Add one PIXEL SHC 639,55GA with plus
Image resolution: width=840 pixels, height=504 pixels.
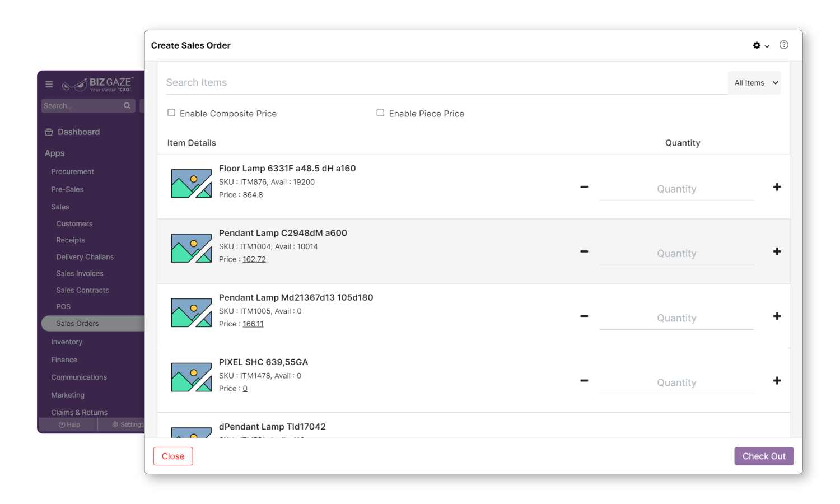click(x=777, y=381)
